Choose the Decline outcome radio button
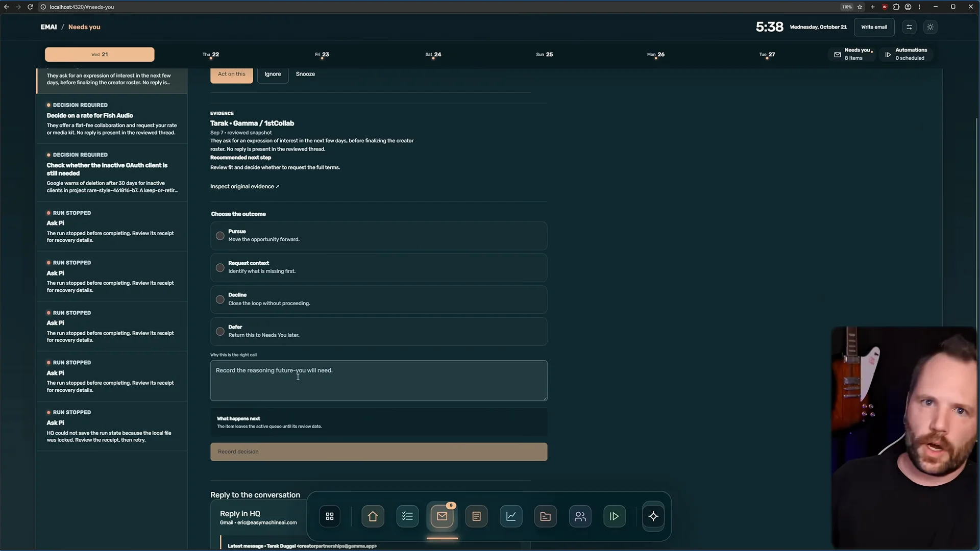 [220, 299]
